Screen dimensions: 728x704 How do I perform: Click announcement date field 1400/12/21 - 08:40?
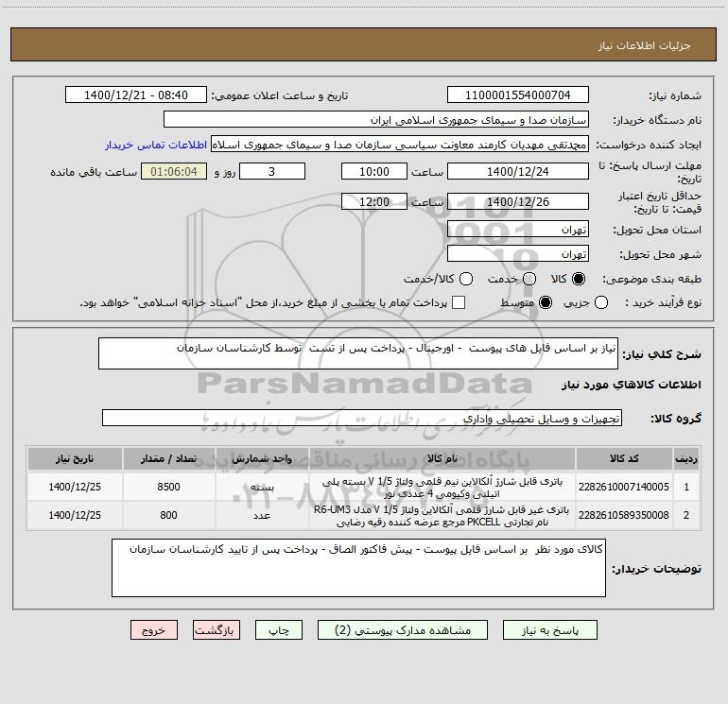136,95
